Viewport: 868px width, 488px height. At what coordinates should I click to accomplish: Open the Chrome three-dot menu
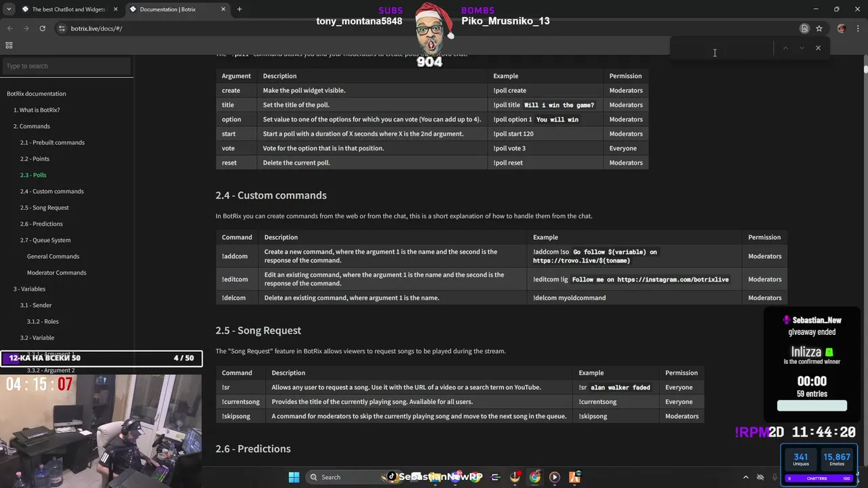pyautogui.click(x=858, y=28)
